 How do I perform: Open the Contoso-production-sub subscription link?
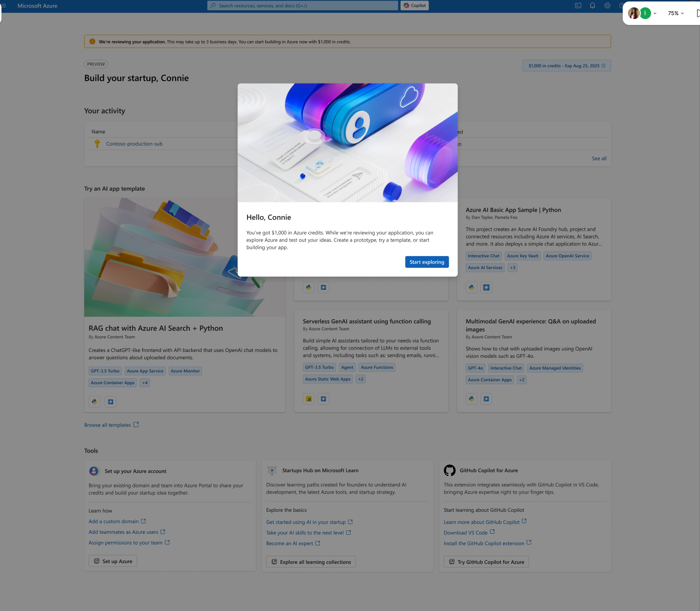pos(134,144)
